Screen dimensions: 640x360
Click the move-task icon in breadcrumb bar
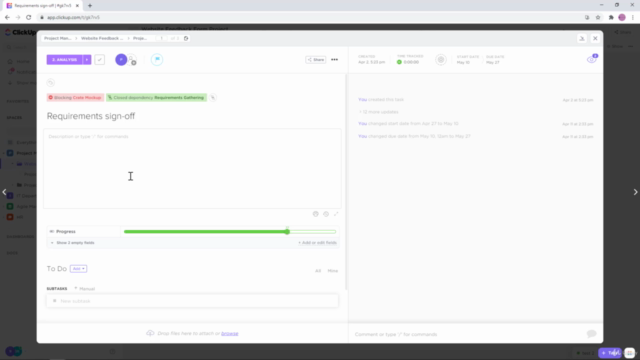[x=186, y=38]
